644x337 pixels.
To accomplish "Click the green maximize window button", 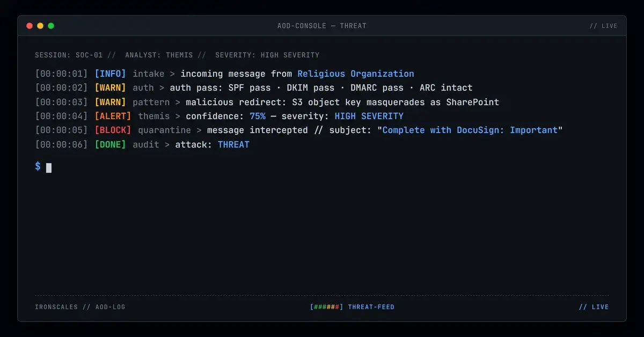I will pyautogui.click(x=51, y=26).
